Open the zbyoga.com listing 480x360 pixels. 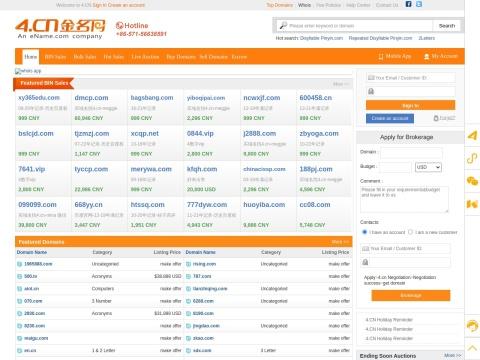click(319, 133)
